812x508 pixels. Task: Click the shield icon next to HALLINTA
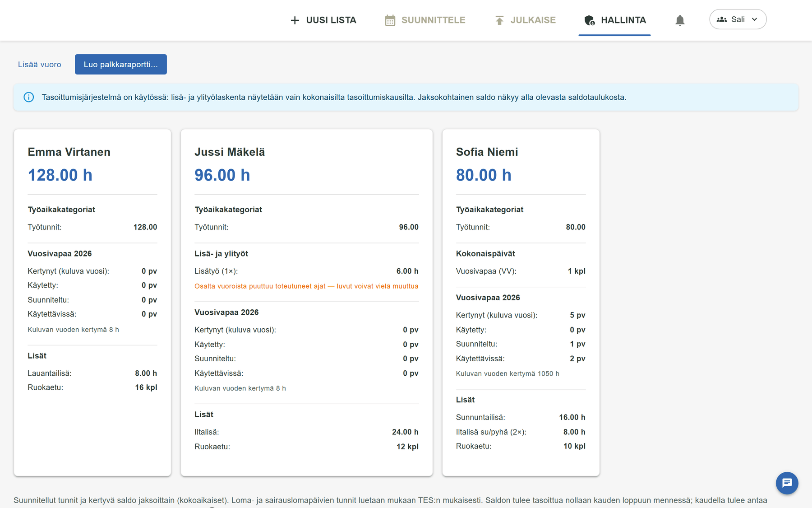click(590, 20)
